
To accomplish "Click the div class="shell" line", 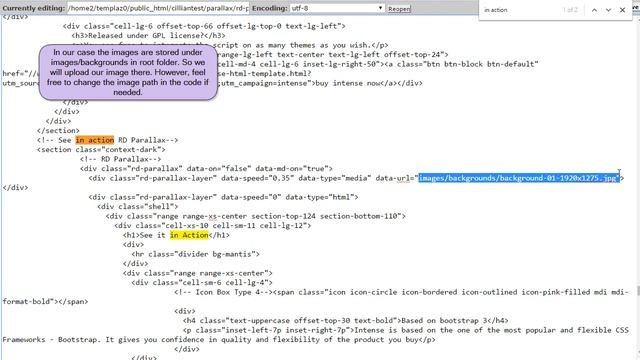I will pyautogui.click(x=138, y=207).
